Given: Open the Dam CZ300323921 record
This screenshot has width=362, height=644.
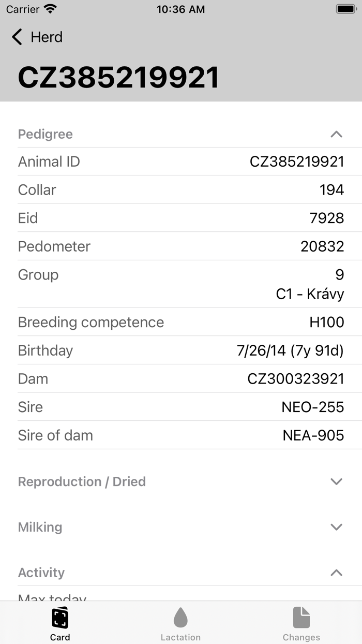Looking at the screenshot, I should click(295, 378).
